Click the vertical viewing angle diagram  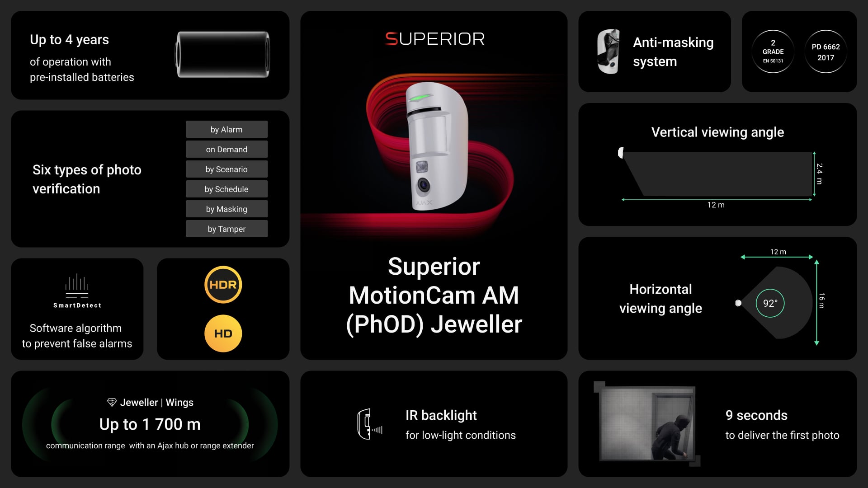[715, 173]
